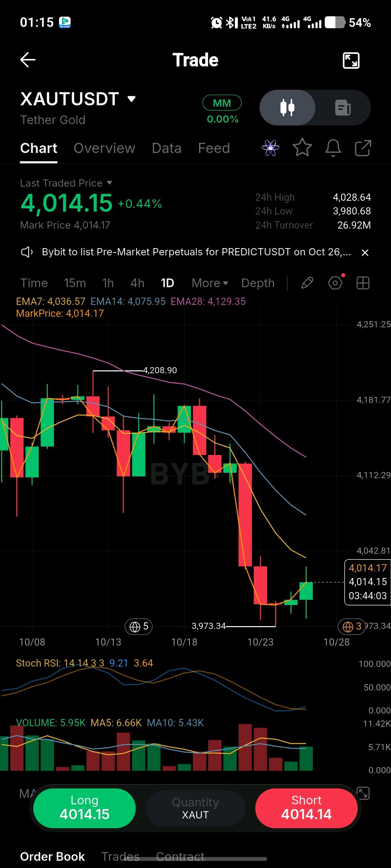Image resolution: width=391 pixels, height=868 pixels.
Task: Tap the VOLUME indicator label
Action: click(x=51, y=723)
